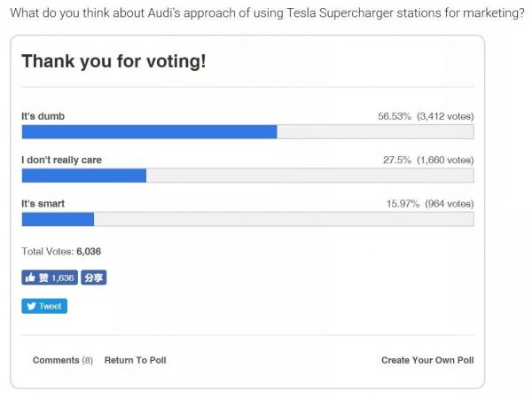This screenshot has height=399, width=532.
Task: Select the "It's smart" option label
Action: coord(43,204)
